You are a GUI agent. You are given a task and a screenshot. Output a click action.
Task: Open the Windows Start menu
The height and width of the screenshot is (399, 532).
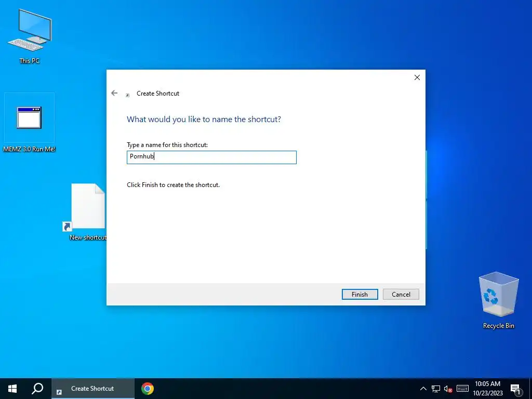point(12,389)
